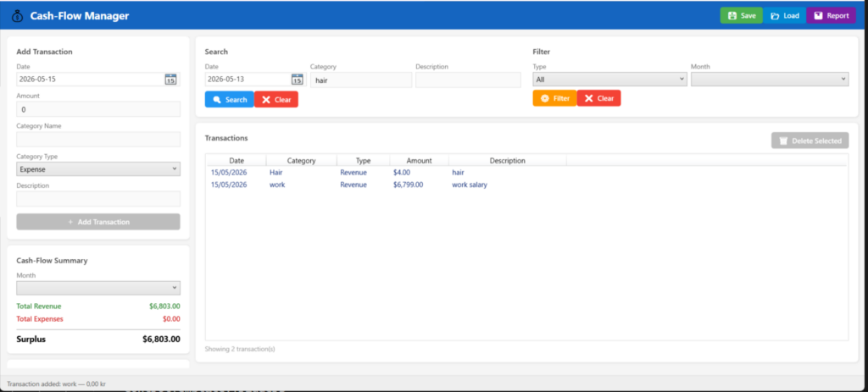The width and height of the screenshot is (868, 392).
Task: Click the hair description cell
Action: 458,173
